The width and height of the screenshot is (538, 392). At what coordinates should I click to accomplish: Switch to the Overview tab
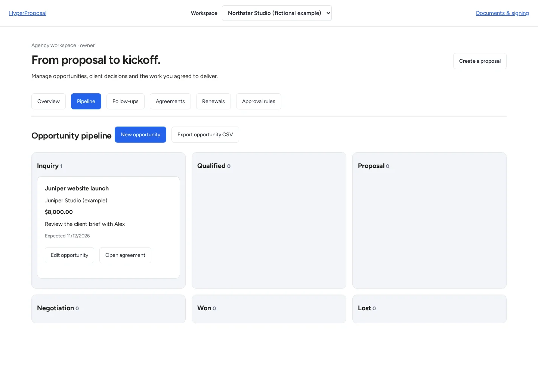[49, 101]
